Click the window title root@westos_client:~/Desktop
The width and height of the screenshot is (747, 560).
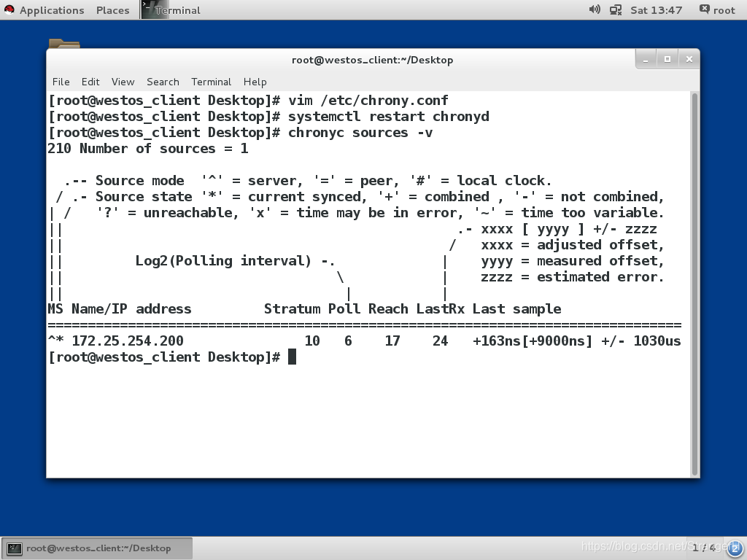tap(372, 60)
